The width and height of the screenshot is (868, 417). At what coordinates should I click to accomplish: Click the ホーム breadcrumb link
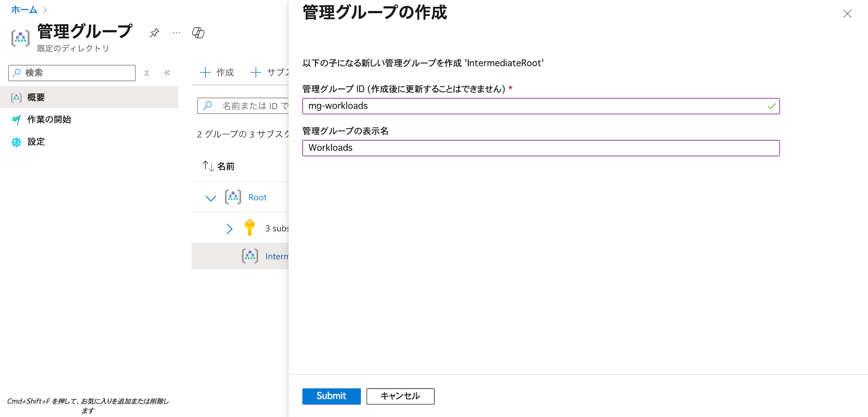coord(24,10)
